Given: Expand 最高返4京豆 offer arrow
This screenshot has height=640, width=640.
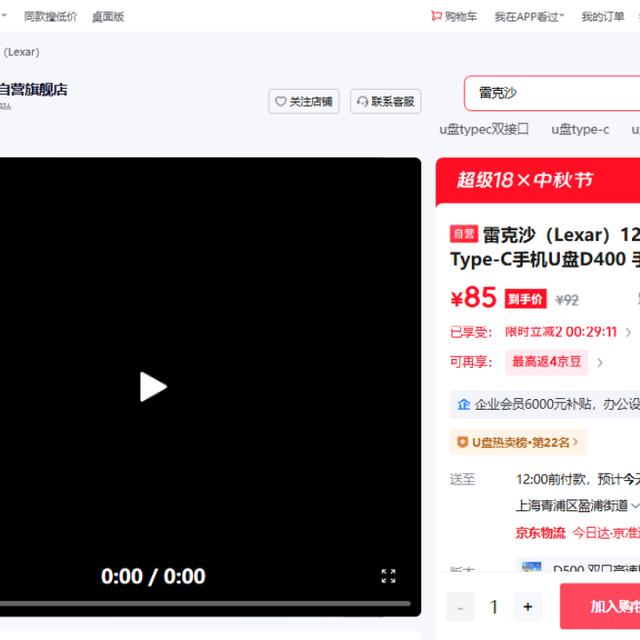Looking at the screenshot, I should coord(600,362).
